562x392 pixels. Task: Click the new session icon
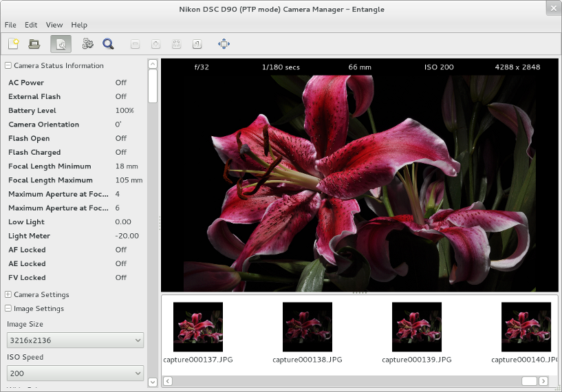point(14,44)
